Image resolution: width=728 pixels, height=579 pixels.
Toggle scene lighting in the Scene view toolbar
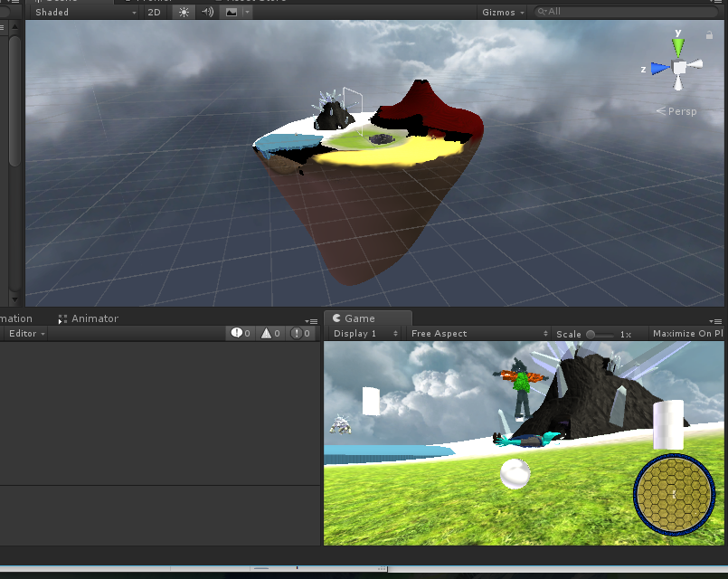coord(183,12)
